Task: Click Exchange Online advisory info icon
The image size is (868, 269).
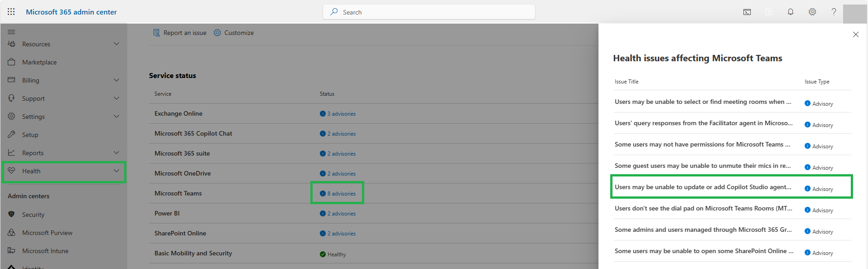Action: [323, 114]
